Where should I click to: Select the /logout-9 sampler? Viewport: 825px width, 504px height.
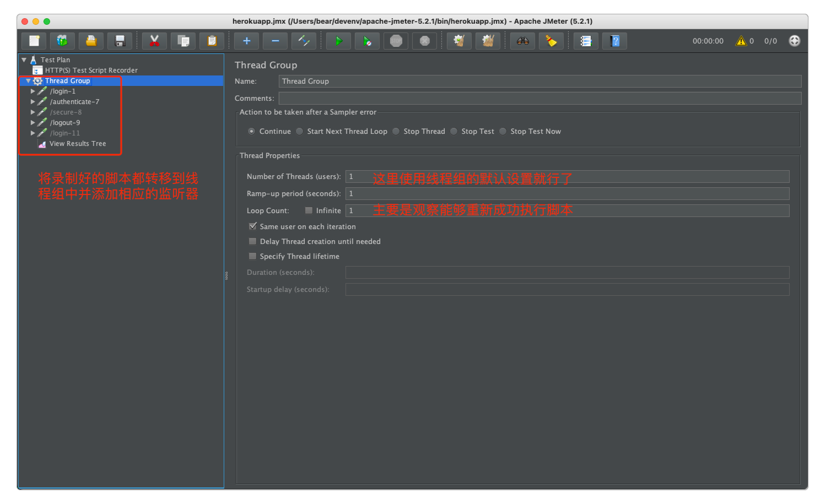click(x=64, y=123)
